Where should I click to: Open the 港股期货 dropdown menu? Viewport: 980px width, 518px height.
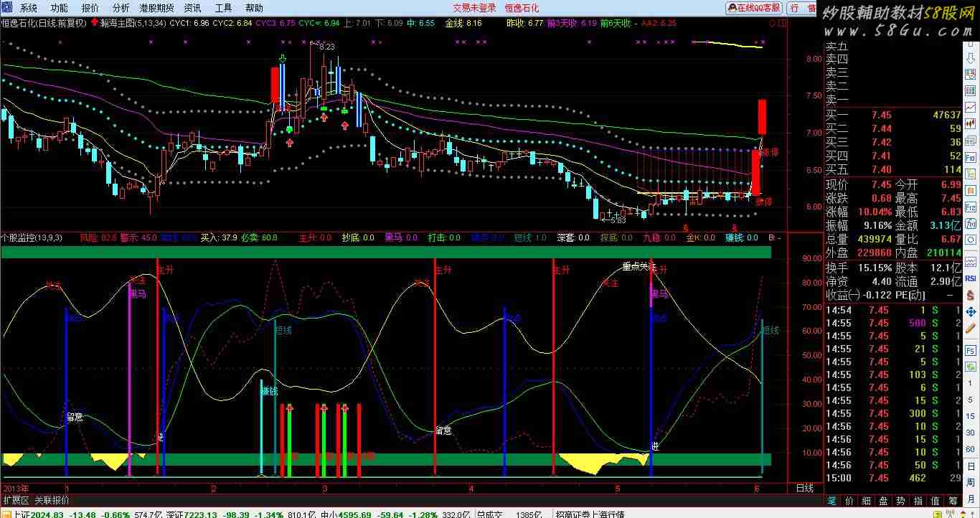pyautogui.click(x=156, y=8)
